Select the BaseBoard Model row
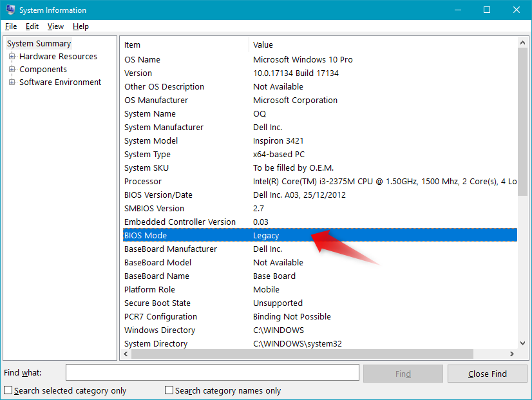 pos(320,263)
